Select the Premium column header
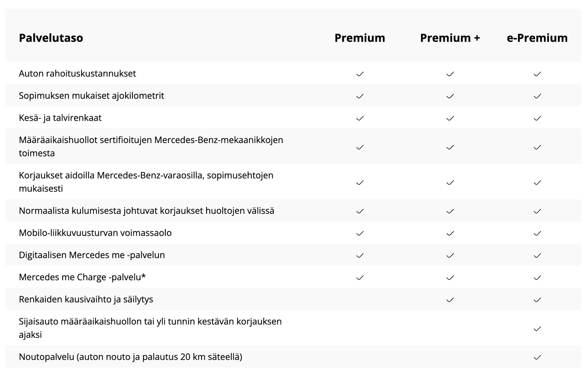 (x=360, y=38)
